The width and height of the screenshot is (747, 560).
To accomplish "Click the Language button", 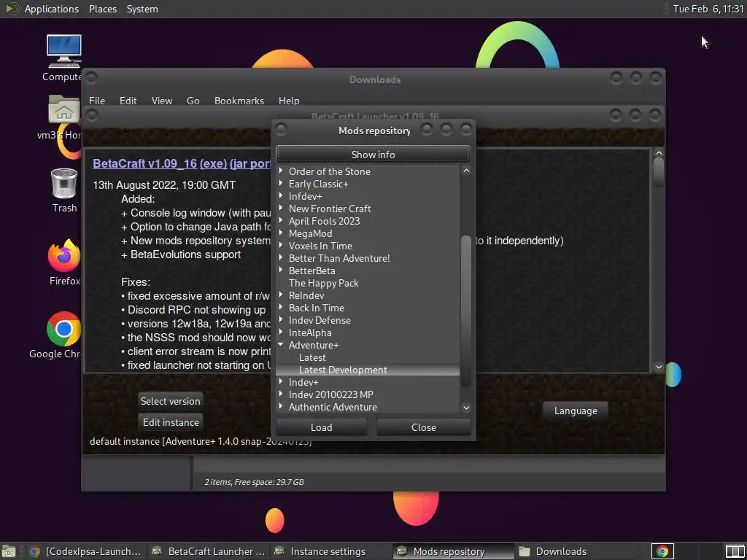I will (576, 411).
